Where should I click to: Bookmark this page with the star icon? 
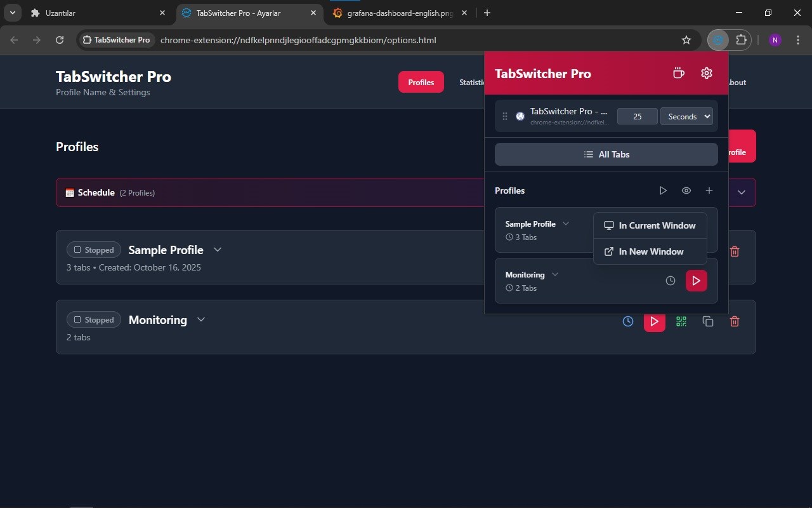click(686, 40)
